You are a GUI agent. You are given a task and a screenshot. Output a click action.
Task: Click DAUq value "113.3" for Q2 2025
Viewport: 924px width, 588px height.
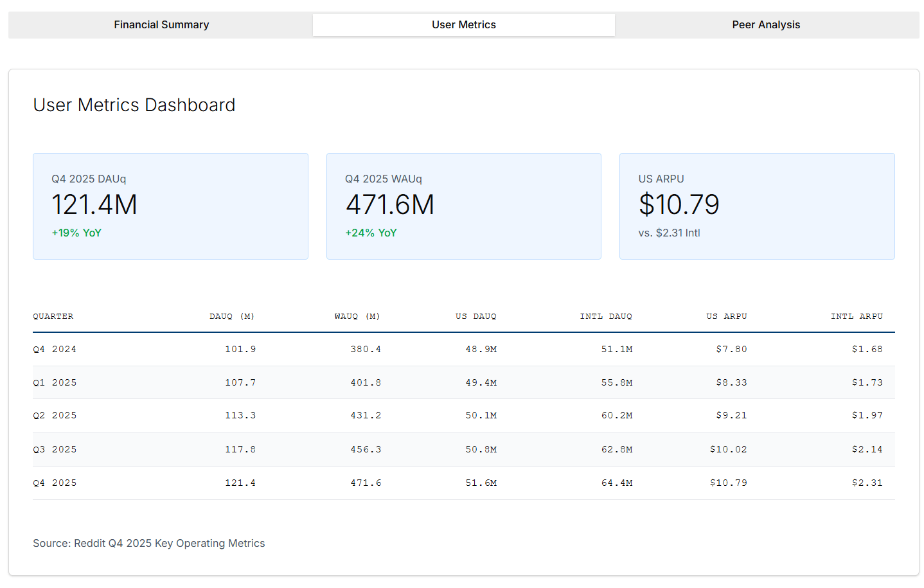[x=240, y=416]
